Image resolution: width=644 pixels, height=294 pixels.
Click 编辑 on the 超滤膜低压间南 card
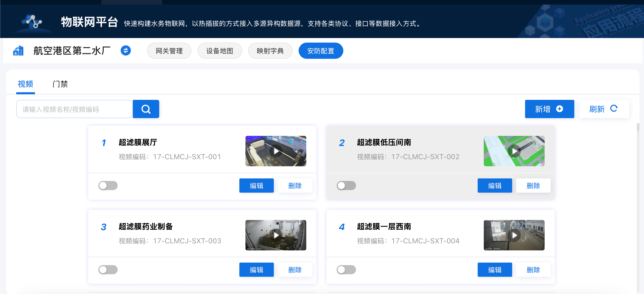(495, 186)
